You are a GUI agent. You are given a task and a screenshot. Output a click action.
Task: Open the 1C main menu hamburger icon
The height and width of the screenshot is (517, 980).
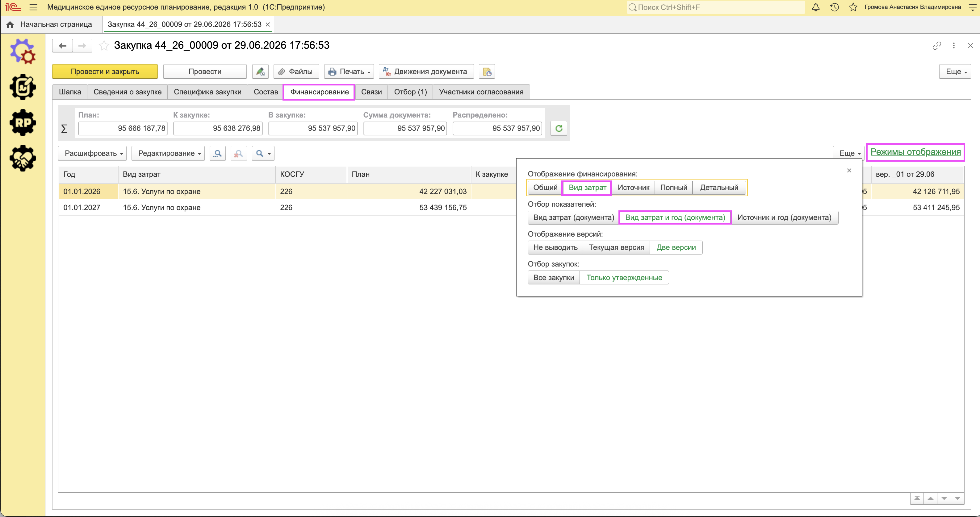[x=33, y=7]
